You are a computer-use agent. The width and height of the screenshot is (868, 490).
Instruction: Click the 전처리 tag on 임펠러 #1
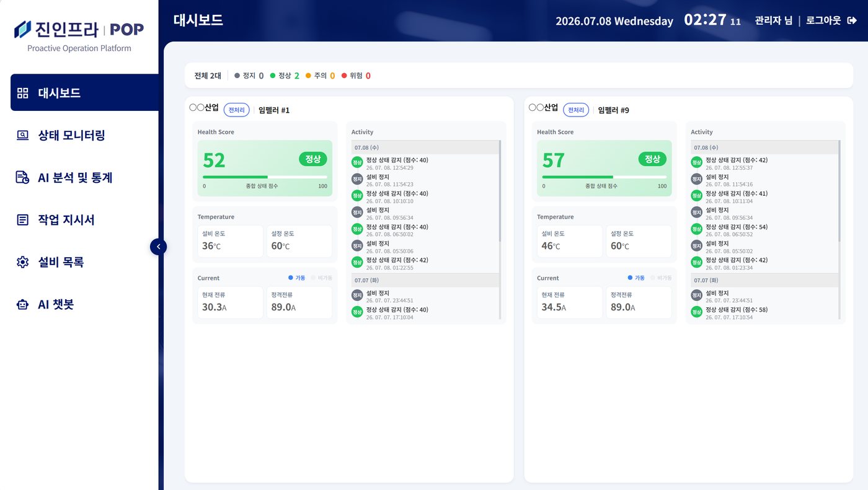click(237, 110)
